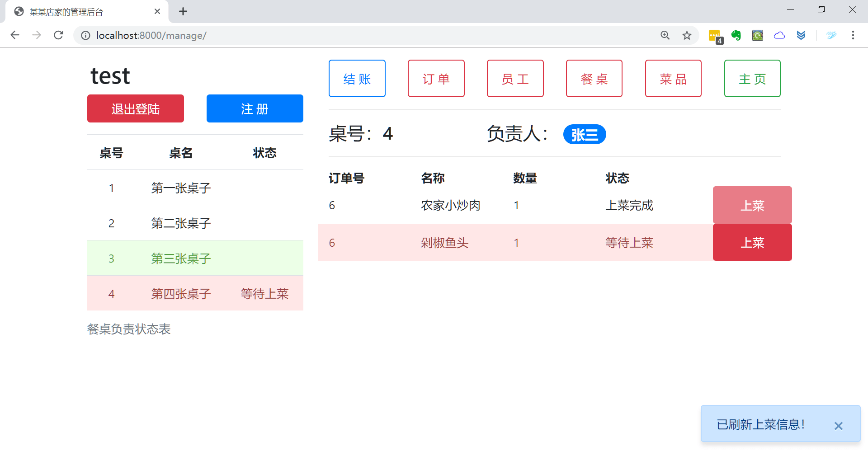
Task: Click the 结账 checkout button
Action: click(357, 78)
